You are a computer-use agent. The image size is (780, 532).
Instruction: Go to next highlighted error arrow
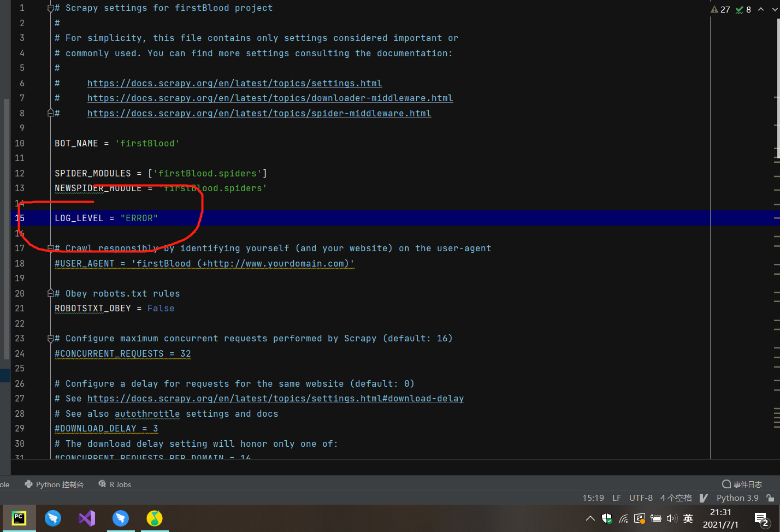(775, 9)
